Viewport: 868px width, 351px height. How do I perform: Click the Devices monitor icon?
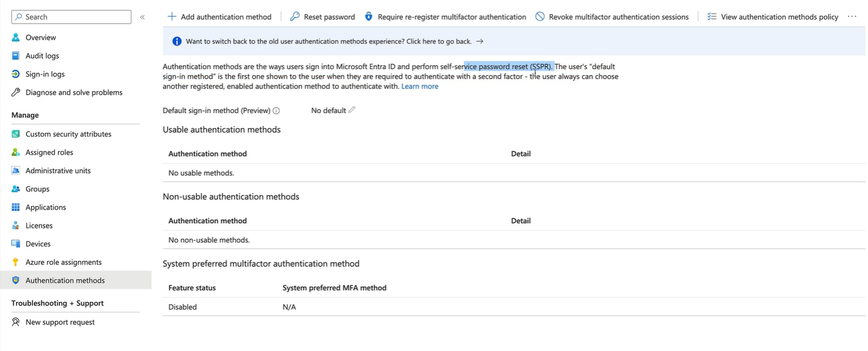[16, 244]
